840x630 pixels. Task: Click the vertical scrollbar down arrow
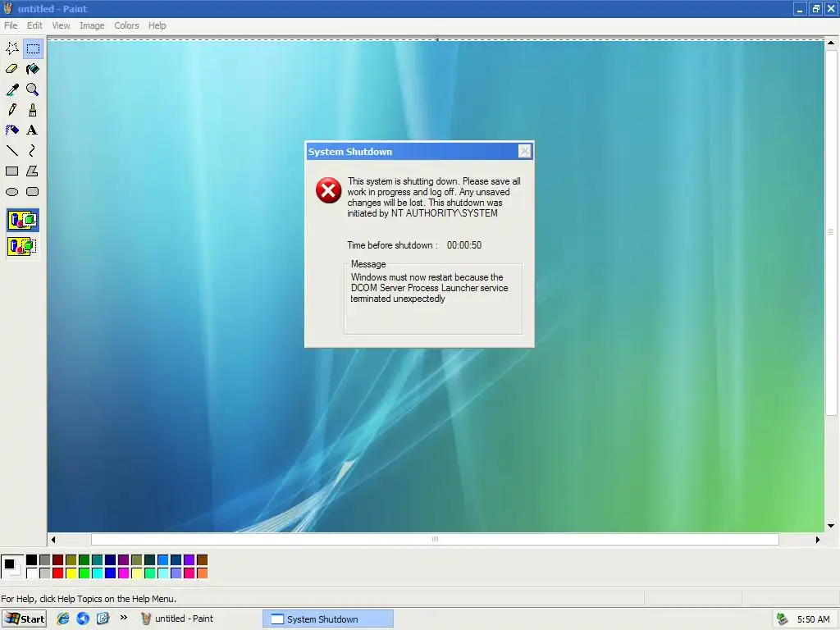pyautogui.click(x=831, y=526)
